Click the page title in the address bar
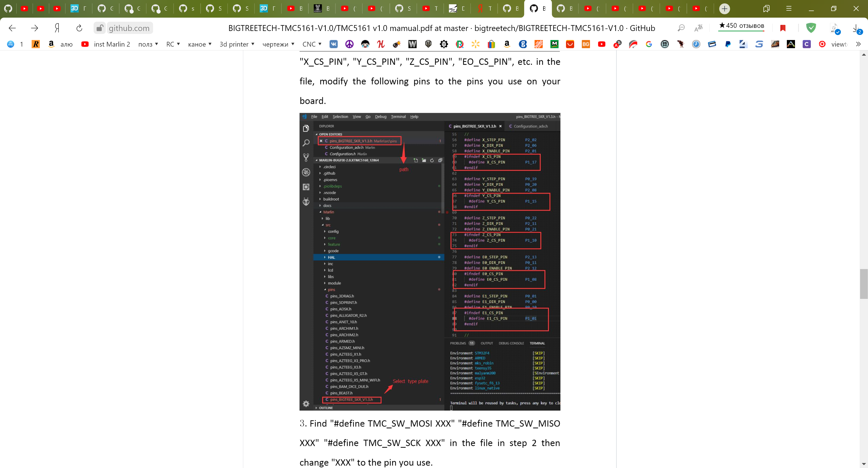This screenshot has width=868, height=468. pyautogui.click(x=441, y=28)
